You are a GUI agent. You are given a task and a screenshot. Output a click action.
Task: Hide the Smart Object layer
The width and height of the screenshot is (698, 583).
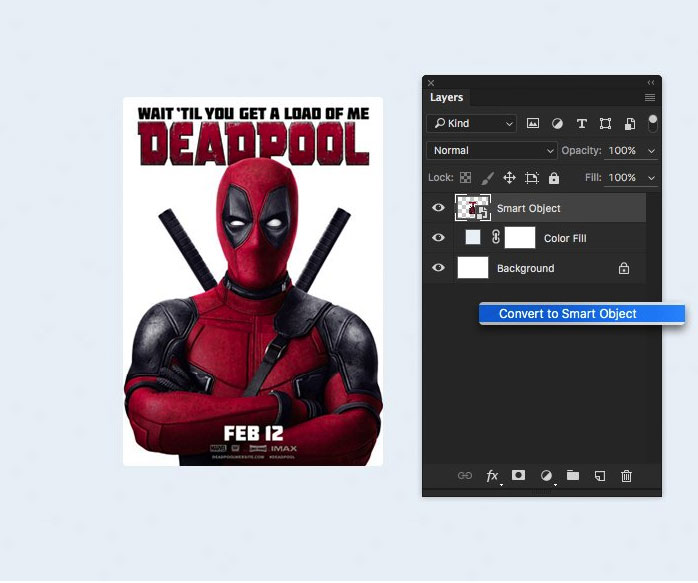tap(438, 207)
